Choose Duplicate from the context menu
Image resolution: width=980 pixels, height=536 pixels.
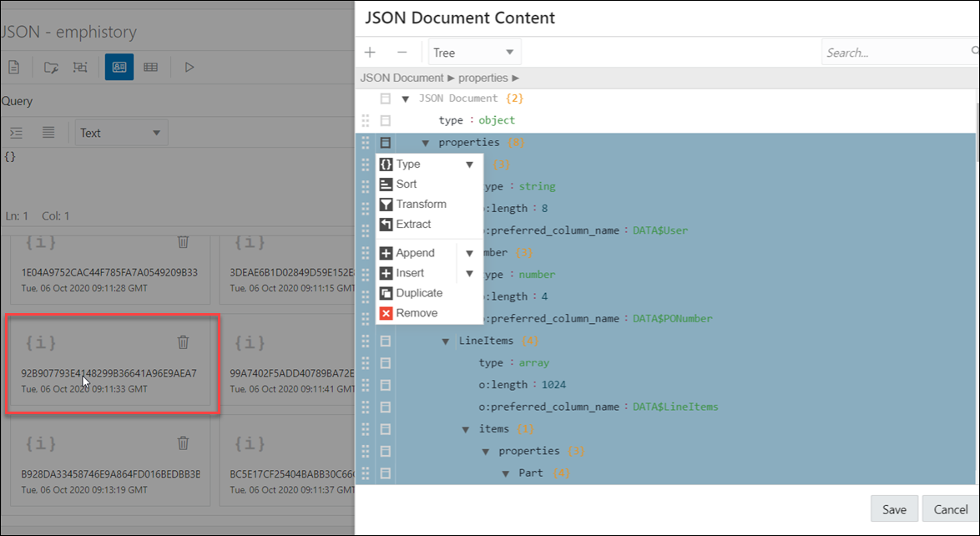[419, 293]
